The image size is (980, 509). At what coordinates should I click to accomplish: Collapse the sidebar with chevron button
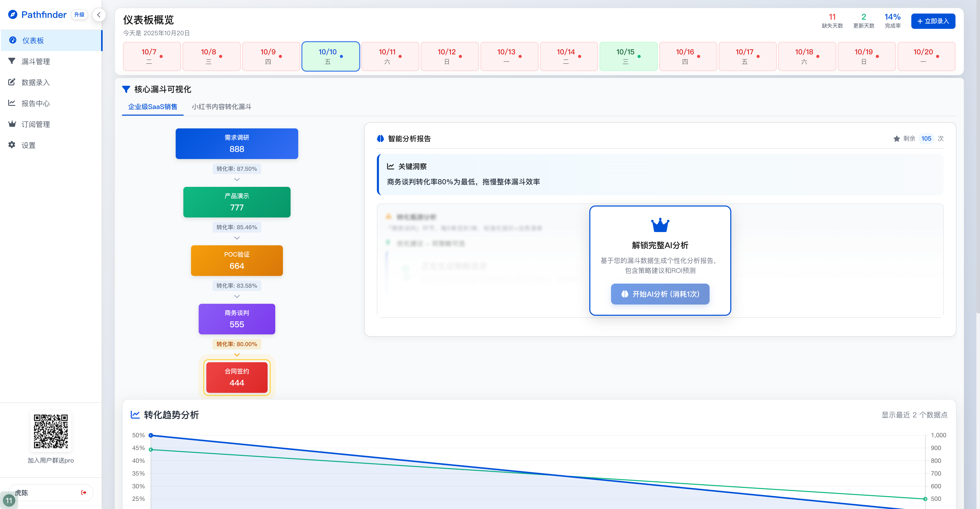(99, 15)
